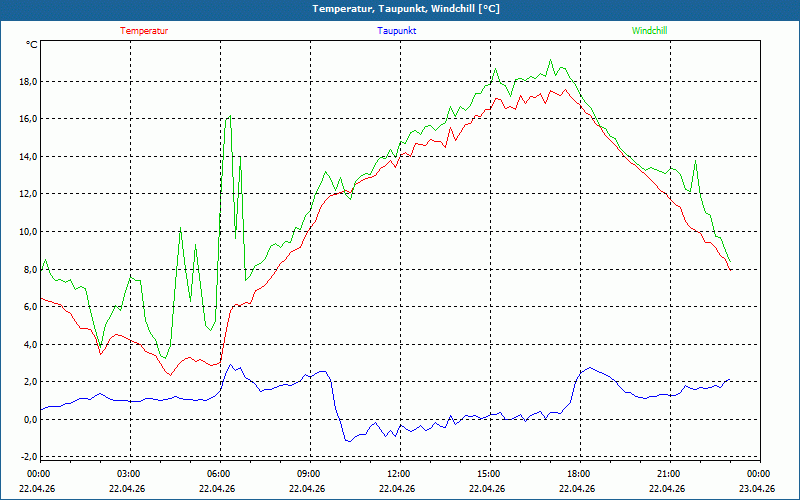
Task: Click the 03:00 time axis label
Action: [x=129, y=474]
